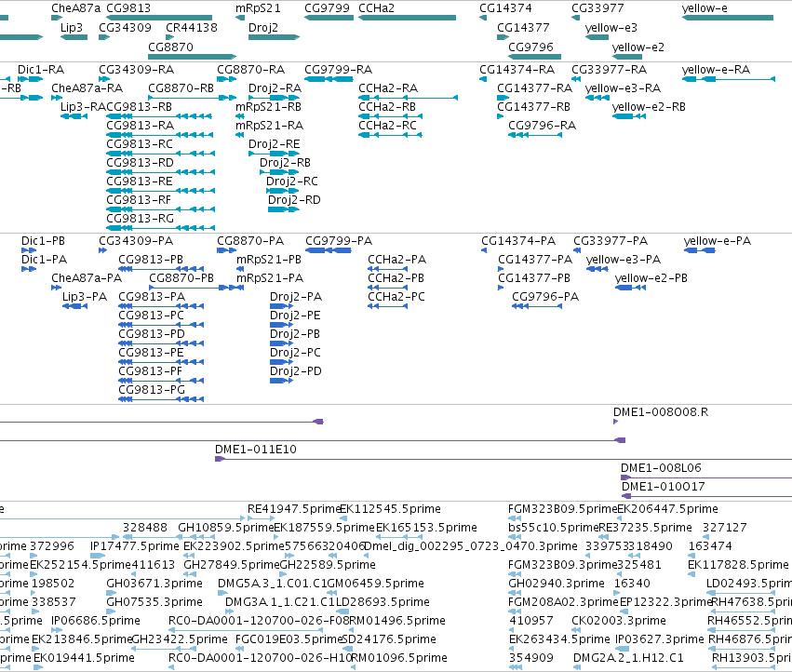Open protein label CG33977-PA
This screenshot has height=672, width=792.
(611, 240)
